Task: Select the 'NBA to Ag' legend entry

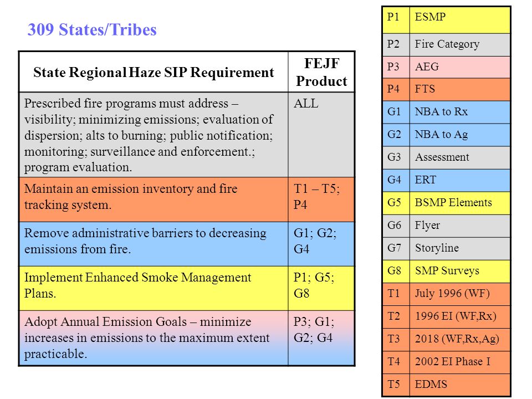Action: tap(460, 135)
